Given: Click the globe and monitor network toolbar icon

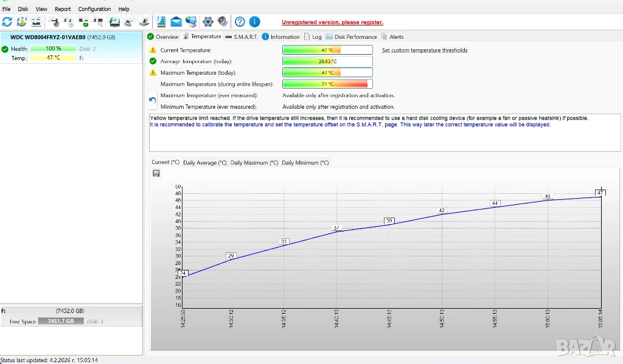Looking at the screenshot, I should coord(191,22).
